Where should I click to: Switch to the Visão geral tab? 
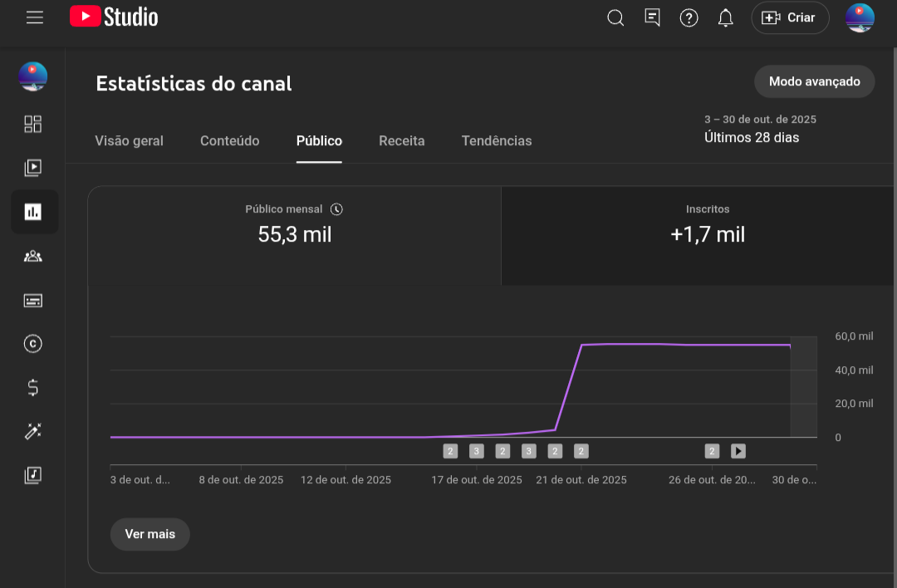coord(129,141)
